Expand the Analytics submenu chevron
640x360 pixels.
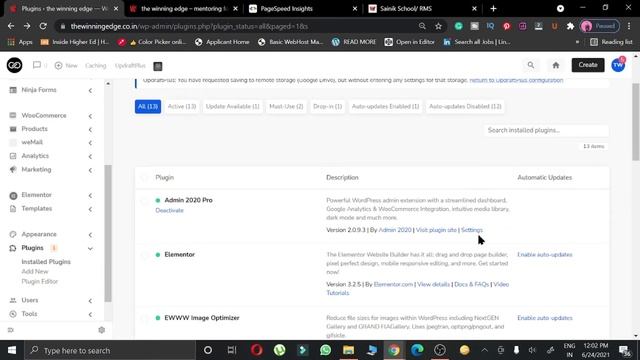coord(90,156)
